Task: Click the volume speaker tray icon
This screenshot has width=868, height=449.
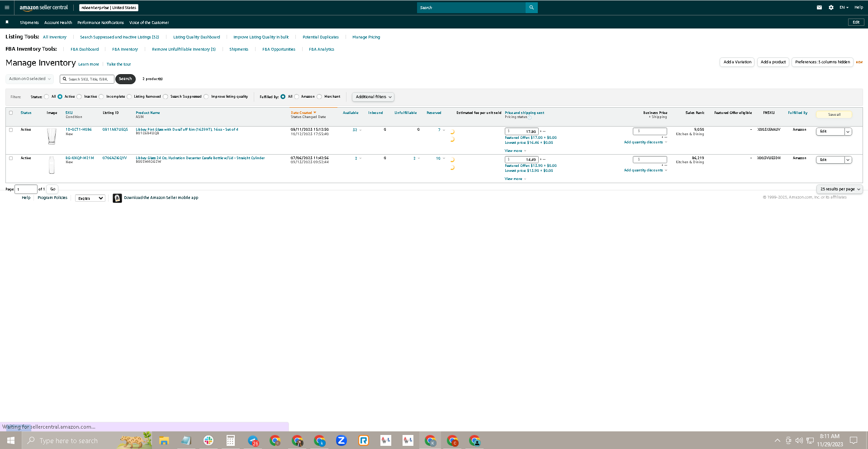Action: pos(799,440)
